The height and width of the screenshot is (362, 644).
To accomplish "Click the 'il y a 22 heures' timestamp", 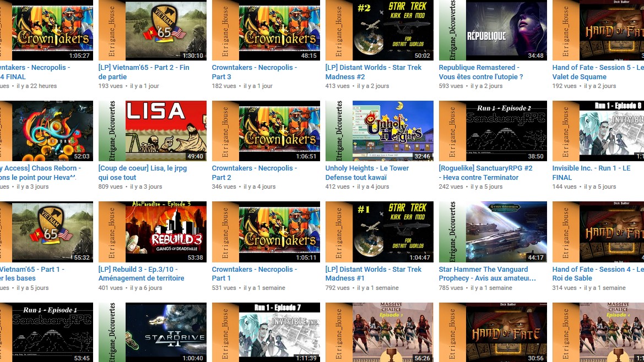I will coord(36,86).
